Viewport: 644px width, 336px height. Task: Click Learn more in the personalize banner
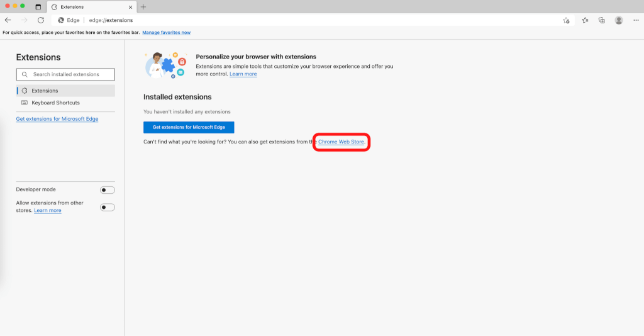pos(243,74)
